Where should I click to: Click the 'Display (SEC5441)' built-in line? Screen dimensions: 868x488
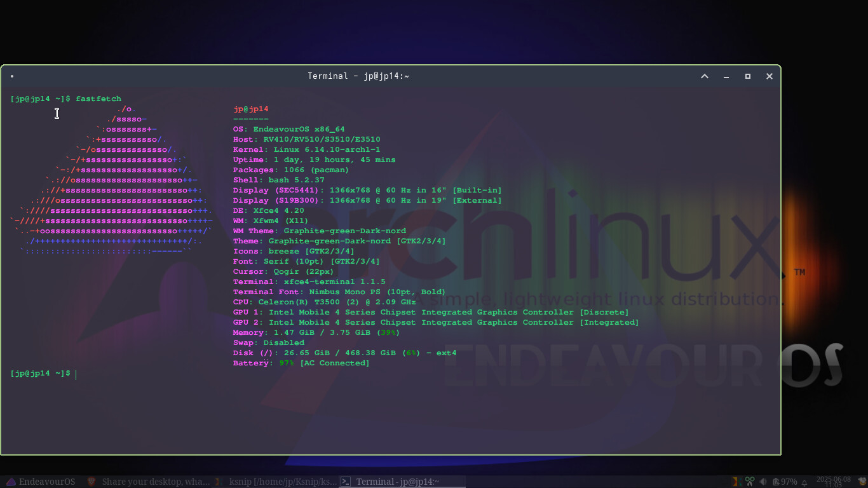coord(367,190)
